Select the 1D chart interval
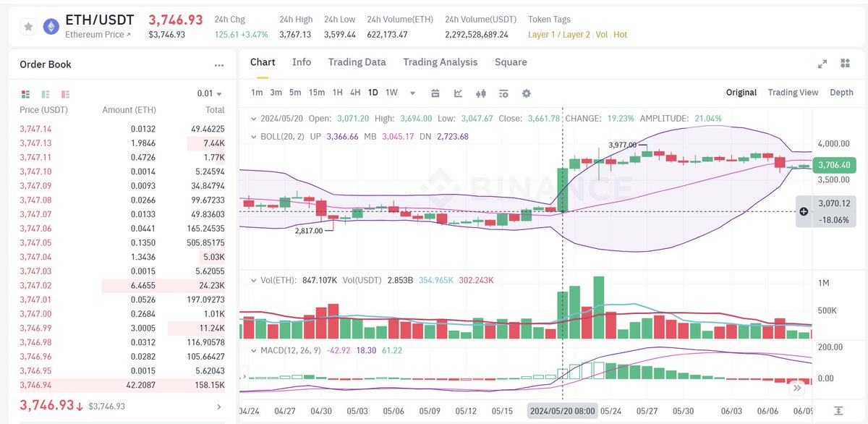 373,93
